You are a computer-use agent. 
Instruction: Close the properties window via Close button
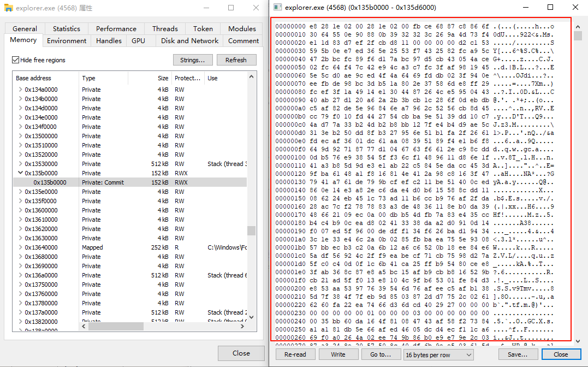coord(241,353)
